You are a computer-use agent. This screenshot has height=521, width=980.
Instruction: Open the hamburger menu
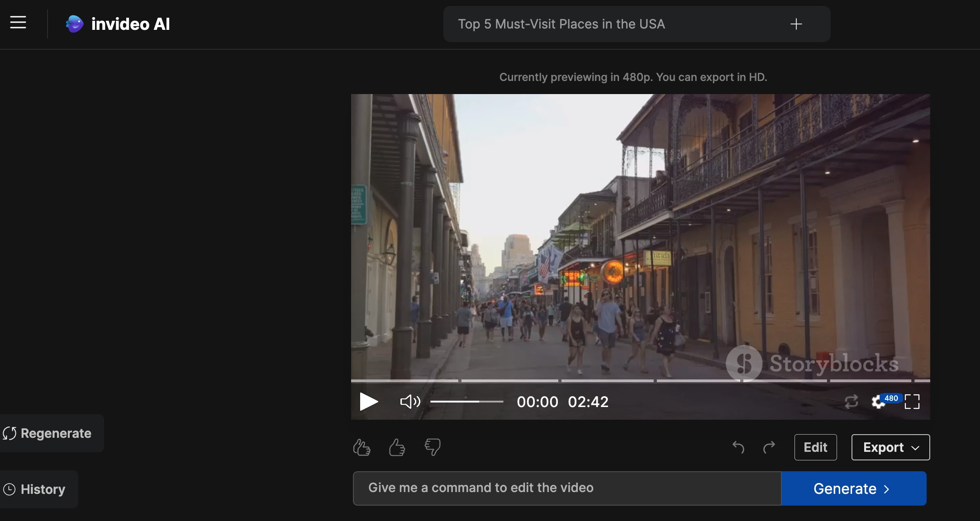click(x=18, y=22)
